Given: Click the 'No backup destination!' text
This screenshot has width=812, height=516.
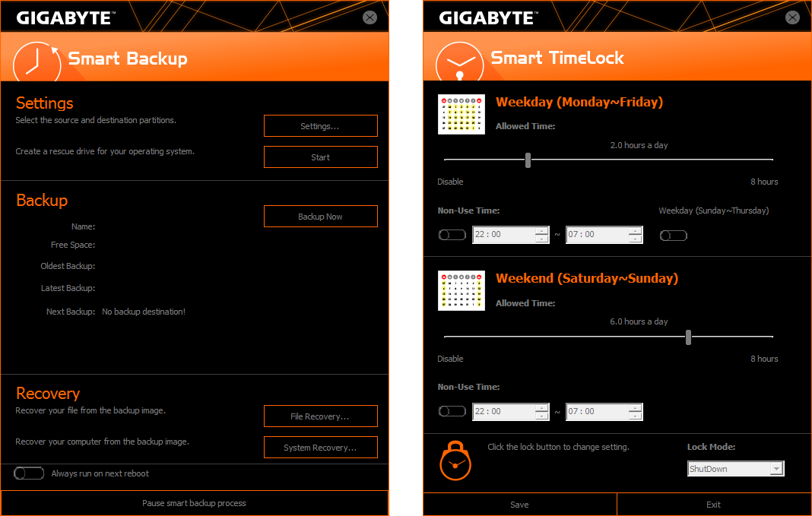Looking at the screenshot, I should pos(144,312).
